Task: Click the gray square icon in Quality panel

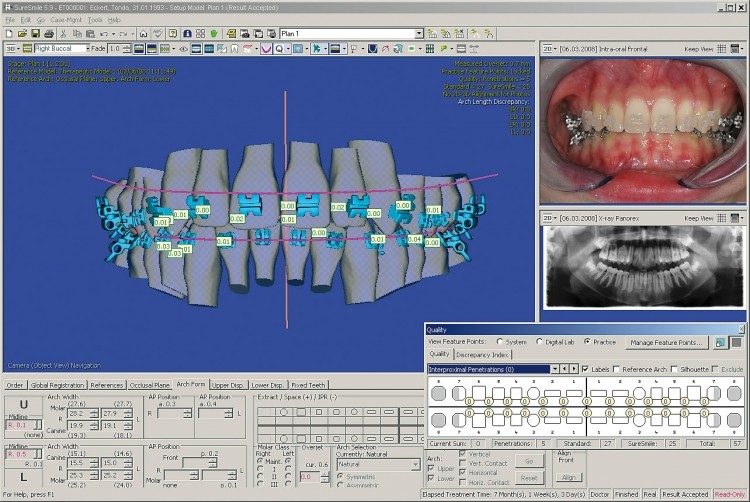Action: pyautogui.click(x=737, y=342)
